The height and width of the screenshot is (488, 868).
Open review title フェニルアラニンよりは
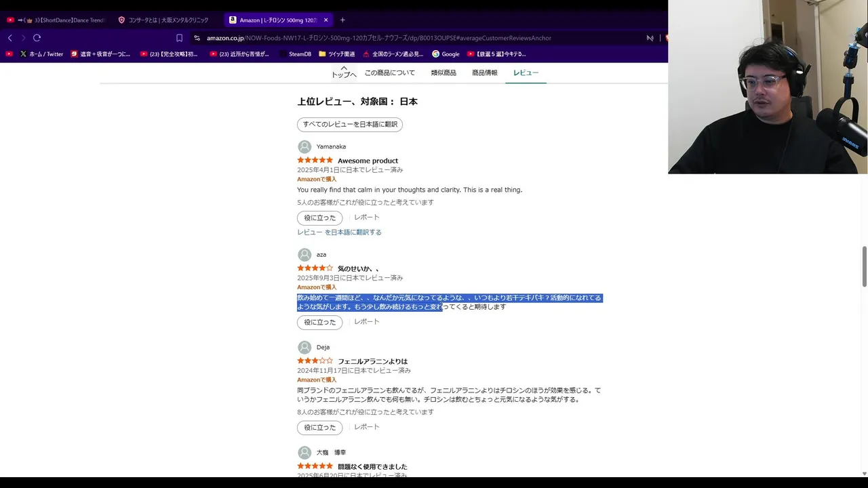coord(372,361)
